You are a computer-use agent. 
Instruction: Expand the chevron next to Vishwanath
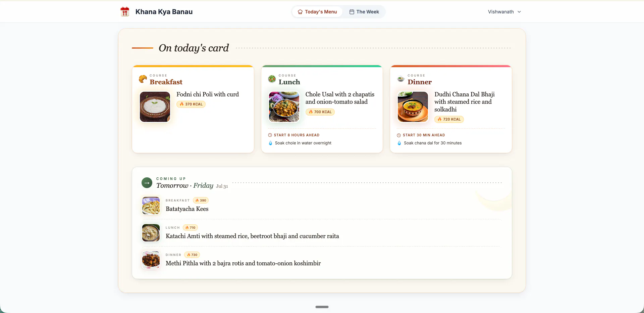[519, 12]
